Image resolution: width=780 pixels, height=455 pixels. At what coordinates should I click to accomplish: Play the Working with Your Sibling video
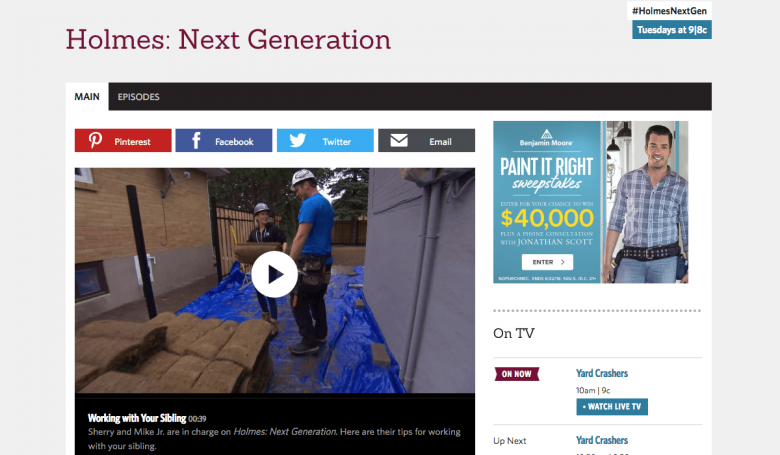(275, 274)
